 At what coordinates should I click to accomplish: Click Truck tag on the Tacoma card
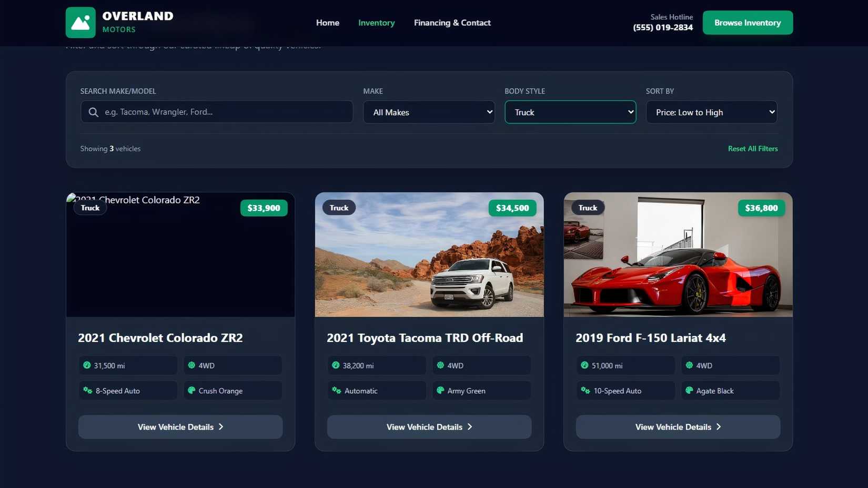[x=339, y=208]
